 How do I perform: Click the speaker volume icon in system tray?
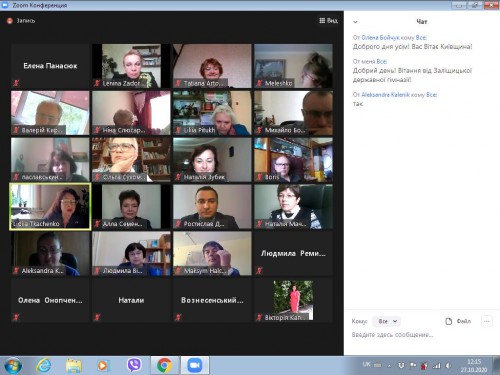[448, 366]
